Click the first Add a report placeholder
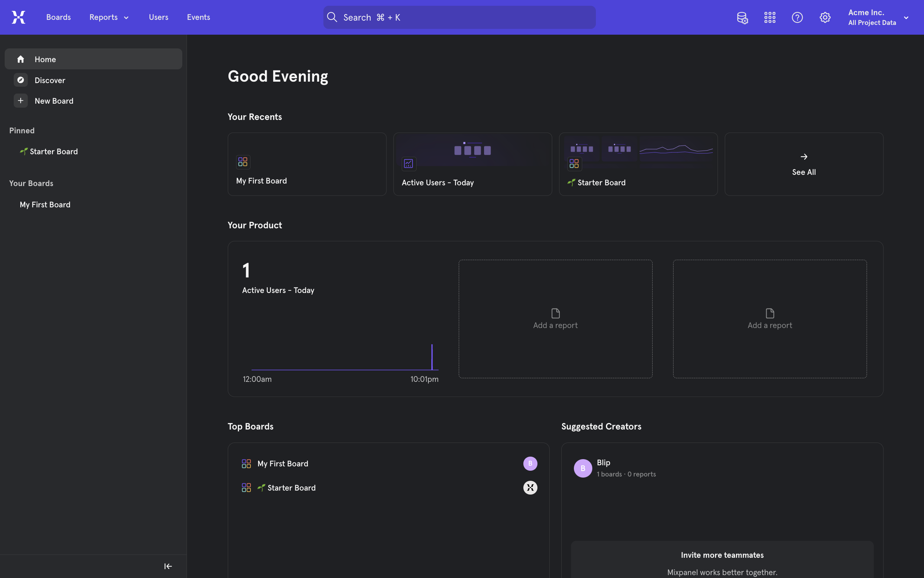The width and height of the screenshot is (924, 578). tap(555, 319)
